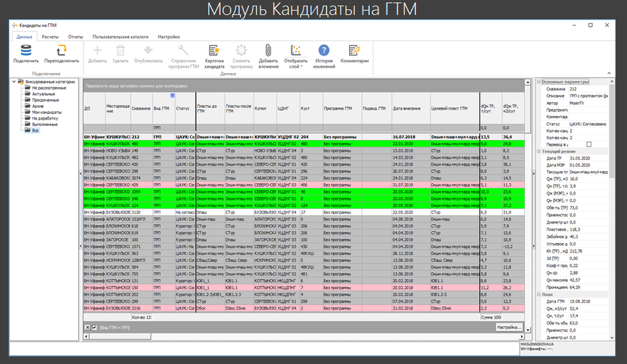
Task: Click the Переподключить reconnect icon
Action: pos(61,50)
